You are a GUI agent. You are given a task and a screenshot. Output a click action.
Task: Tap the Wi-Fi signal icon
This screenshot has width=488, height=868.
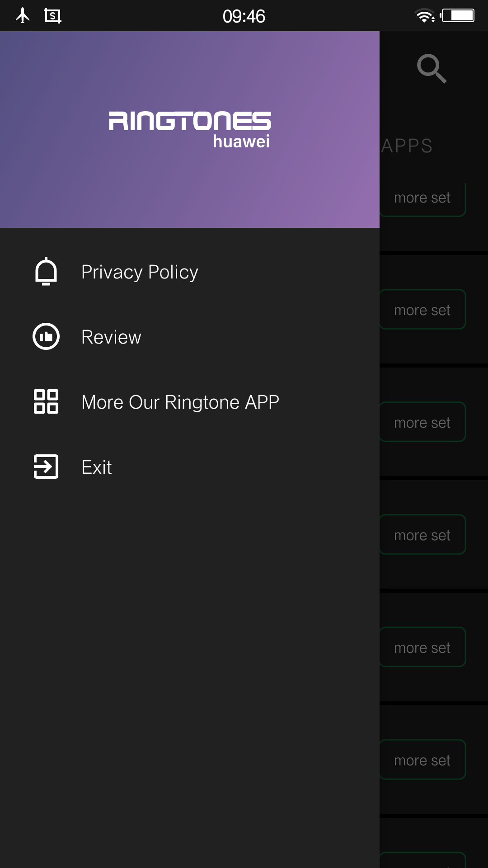(x=424, y=16)
